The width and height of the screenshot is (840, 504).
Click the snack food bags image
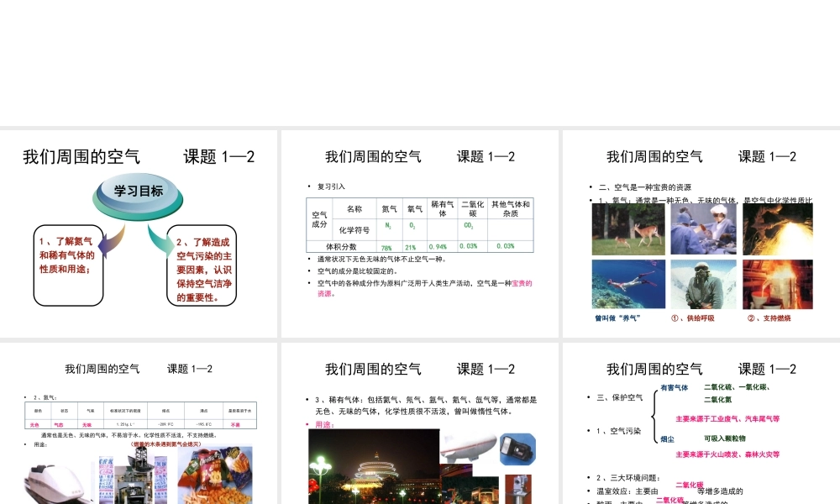(214, 476)
